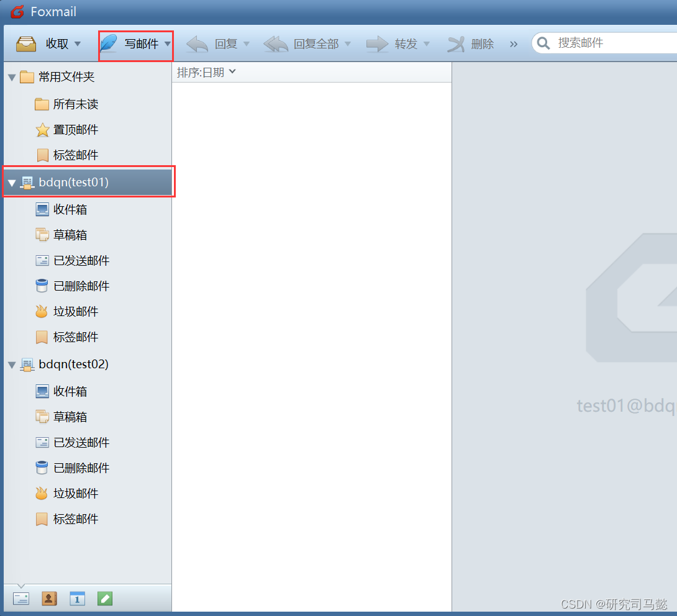
Task: Open 草稿箱 under bdqn(test01)
Action: (x=70, y=235)
